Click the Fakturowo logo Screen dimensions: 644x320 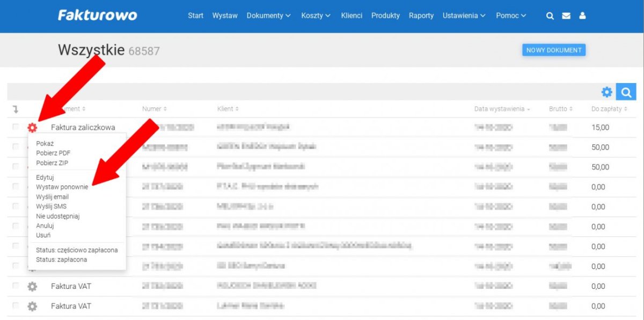coord(97,15)
